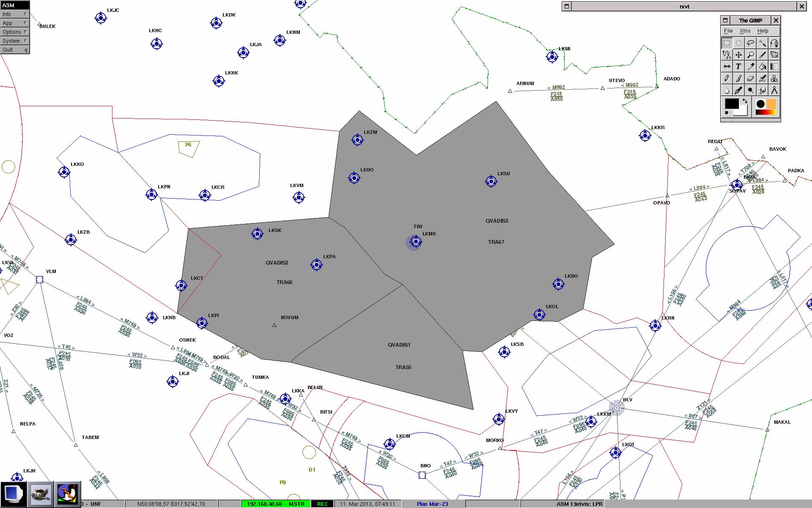This screenshot has height=508, width=812.
Task: Pick the Color Picker eyedropper tool
Action: pos(750,66)
